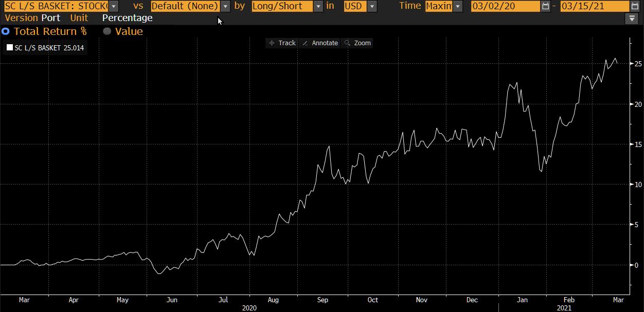644x312 pixels.
Task: Enable the Annotate pencil tool
Action: click(x=319, y=43)
